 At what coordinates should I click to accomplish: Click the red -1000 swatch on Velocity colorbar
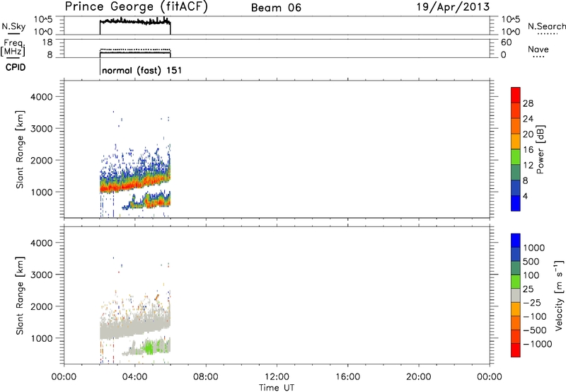tap(516, 350)
